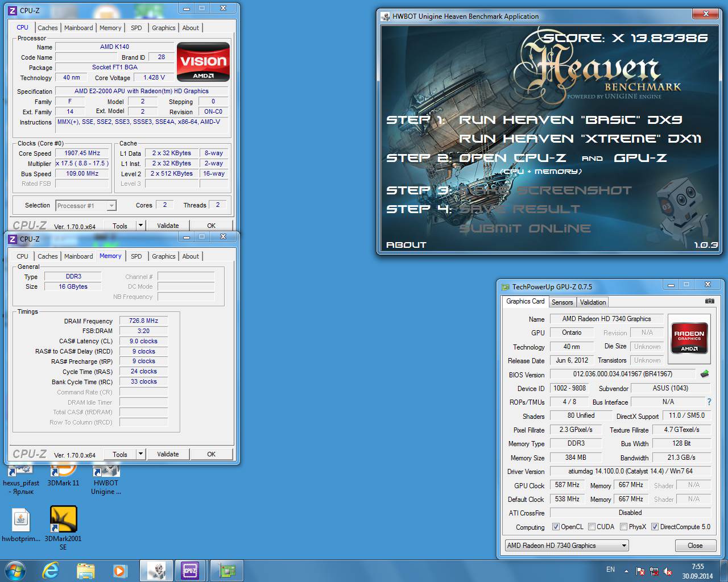Click the AMD Vision logo in CPU-Z
This screenshot has width=728, height=582.
[x=203, y=61]
